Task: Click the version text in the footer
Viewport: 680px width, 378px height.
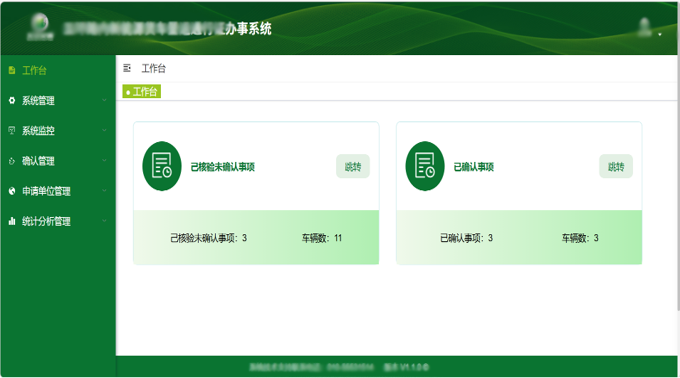Action: click(x=406, y=367)
